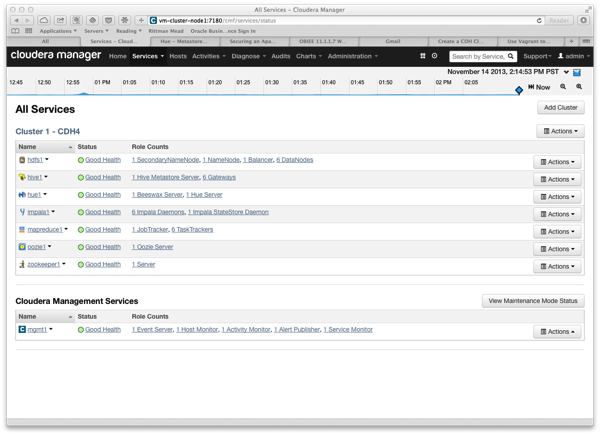
Task: Click the add bookmark plus button
Action: [141, 20]
